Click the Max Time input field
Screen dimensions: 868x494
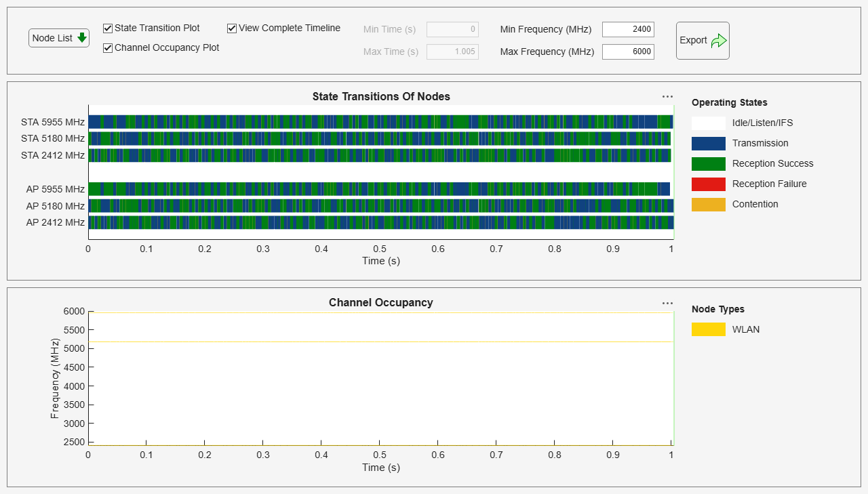[452, 52]
